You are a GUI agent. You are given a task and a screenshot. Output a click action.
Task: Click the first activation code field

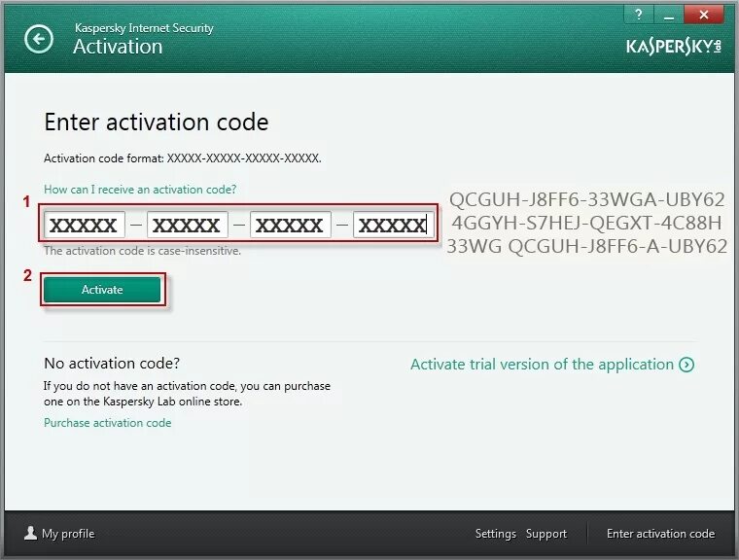coord(85,225)
